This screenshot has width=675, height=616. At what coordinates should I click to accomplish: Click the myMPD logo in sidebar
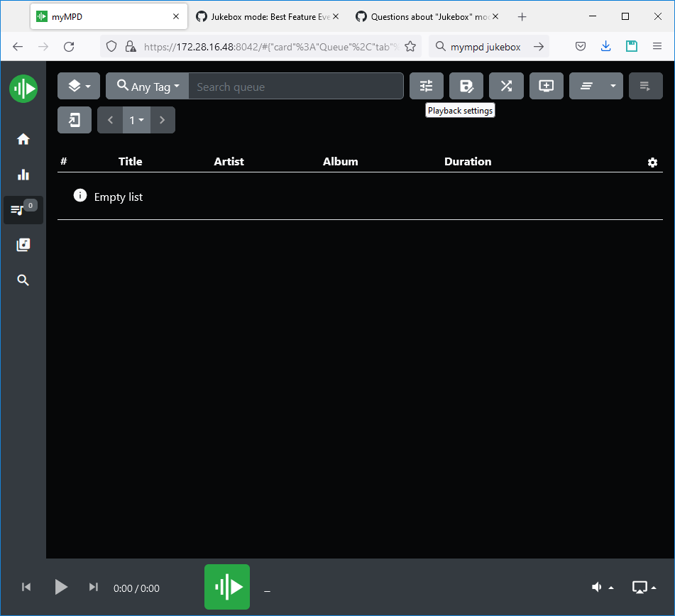coord(23,89)
